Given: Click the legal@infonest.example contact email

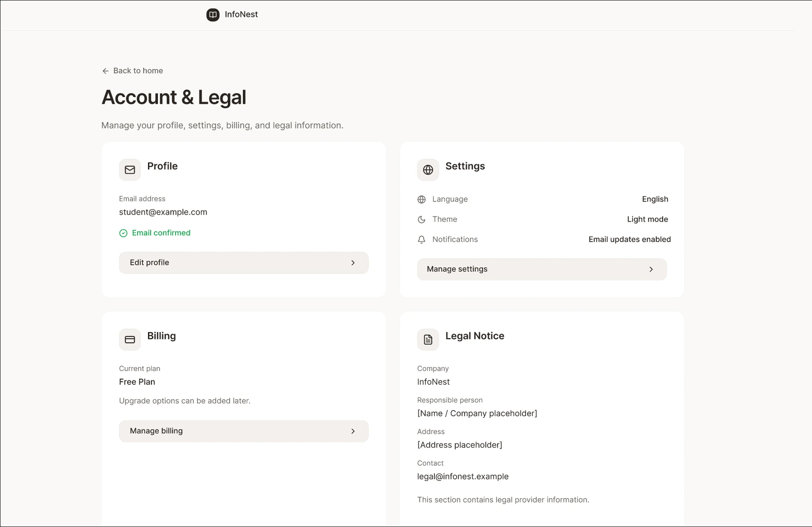Looking at the screenshot, I should click(x=463, y=477).
